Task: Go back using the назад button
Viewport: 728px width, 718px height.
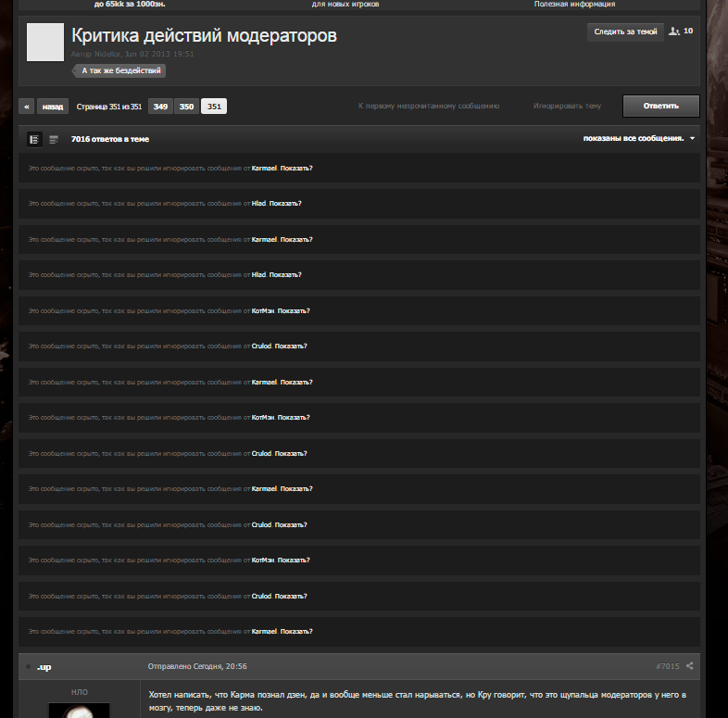Action: (53, 107)
